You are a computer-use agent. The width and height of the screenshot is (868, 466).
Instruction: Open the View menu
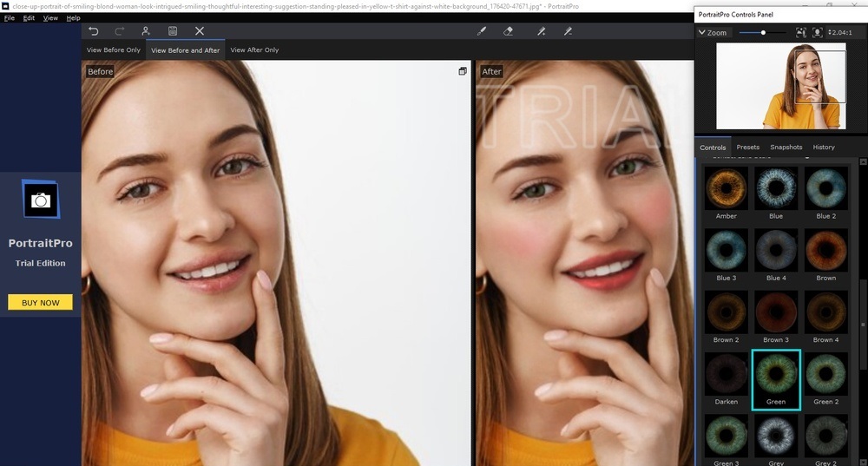pos(50,17)
